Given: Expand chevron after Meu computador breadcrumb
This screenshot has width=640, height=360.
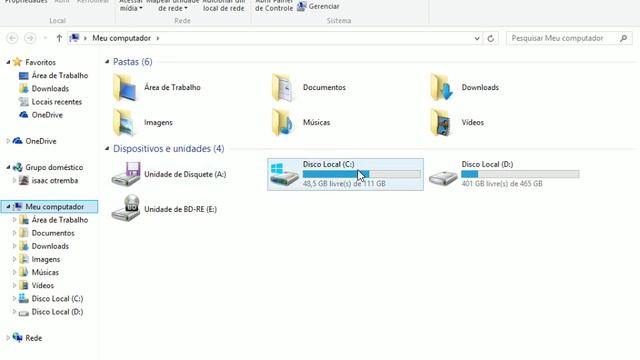Looking at the screenshot, I should coord(158,38).
